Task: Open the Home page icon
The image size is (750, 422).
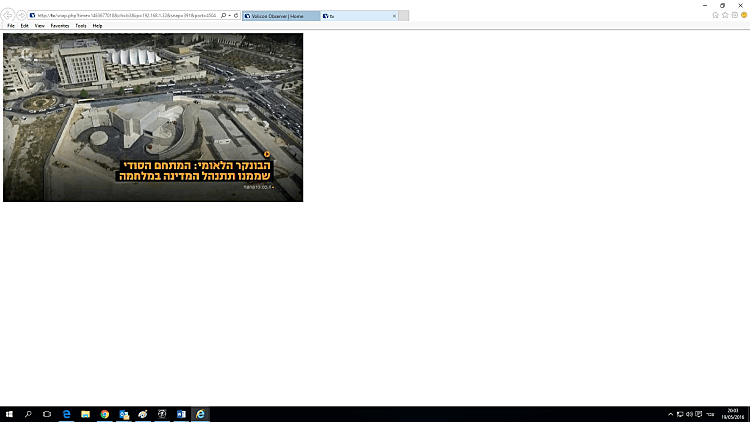Action: coord(715,15)
